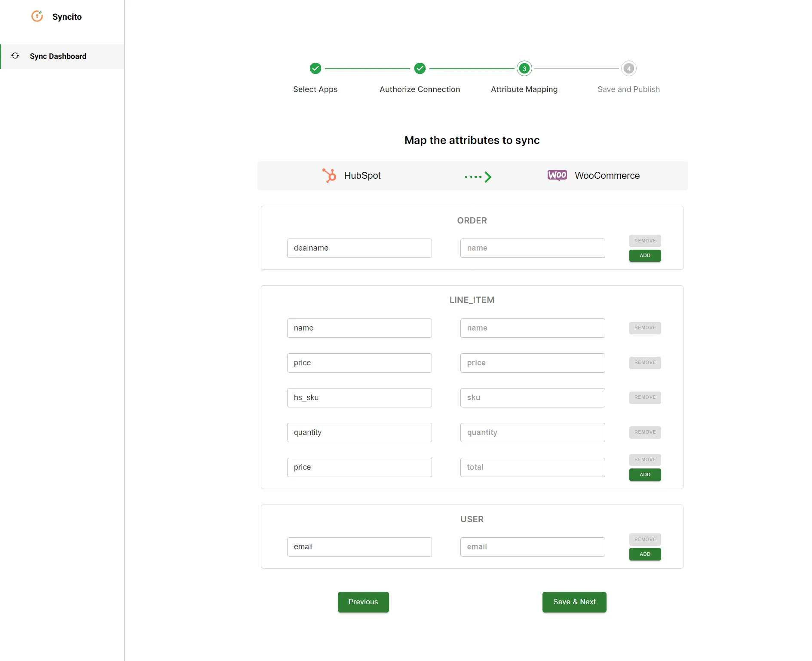Remove the quantity mapping row
Viewport: 812px width, 661px height.
pyautogui.click(x=644, y=432)
